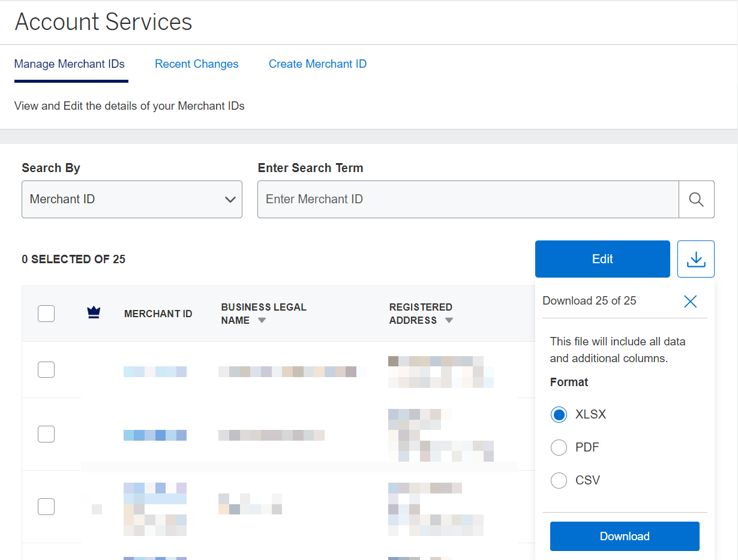This screenshot has height=560, width=738.
Task: Check the second merchant row's checkbox
Action: (x=46, y=433)
